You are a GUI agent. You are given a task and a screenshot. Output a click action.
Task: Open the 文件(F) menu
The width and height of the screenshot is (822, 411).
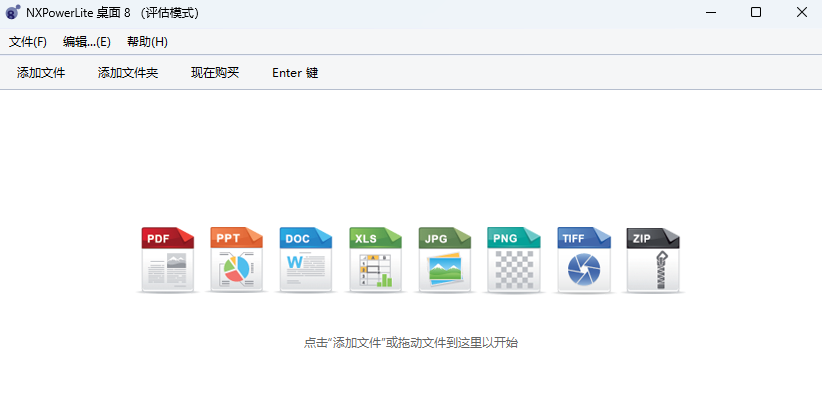pyautogui.click(x=28, y=42)
